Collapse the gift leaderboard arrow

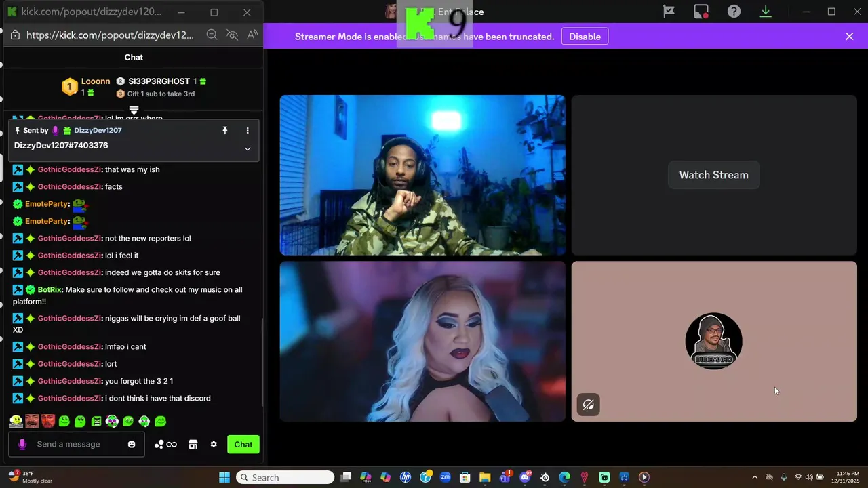point(134,110)
